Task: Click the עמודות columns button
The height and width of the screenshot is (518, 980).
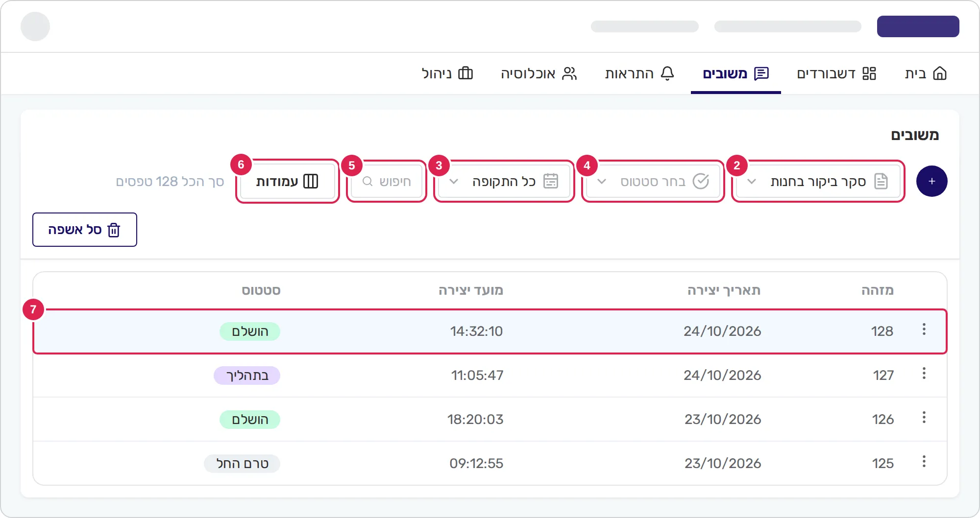Action: (287, 182)
